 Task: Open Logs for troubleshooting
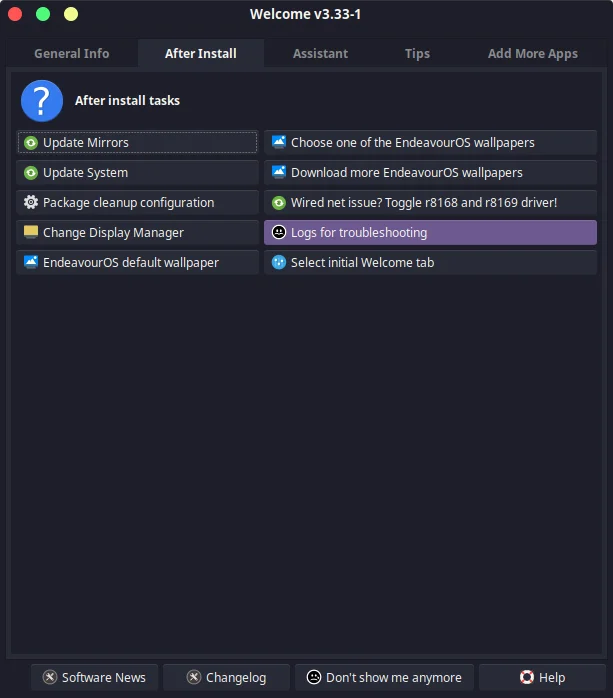(430, 232)
